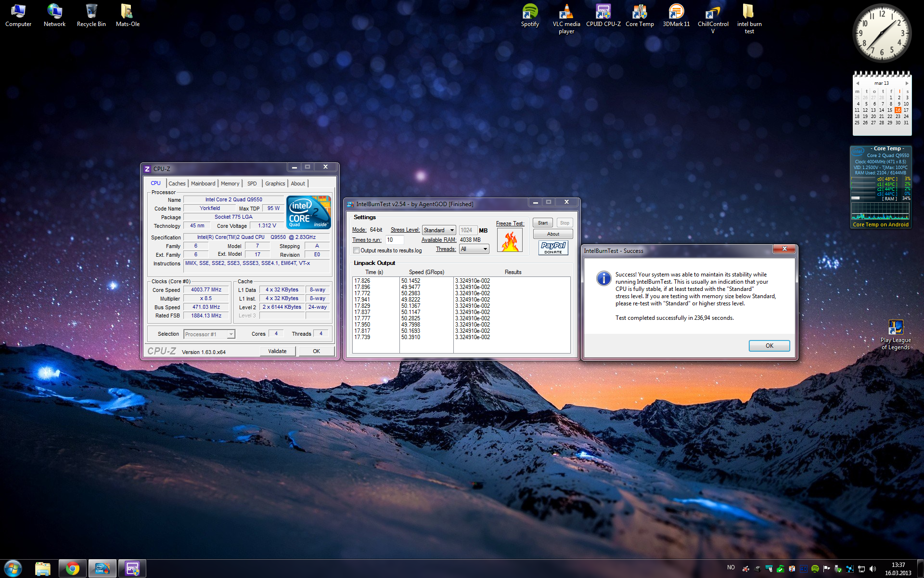This screenshot has width=924, height=578.
Task: Open the Processor #1 selection dropdown
Action: [x=209, y=334]
